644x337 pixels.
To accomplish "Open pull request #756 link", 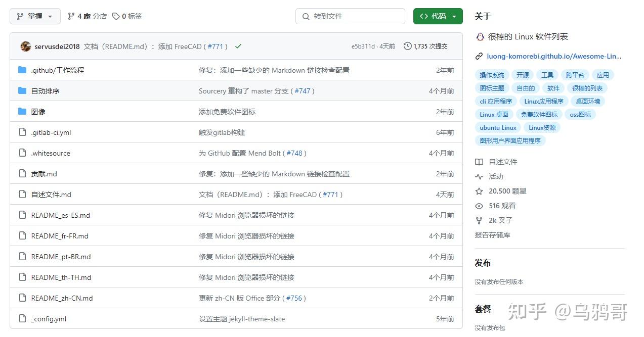I will [x=295, y=298].
